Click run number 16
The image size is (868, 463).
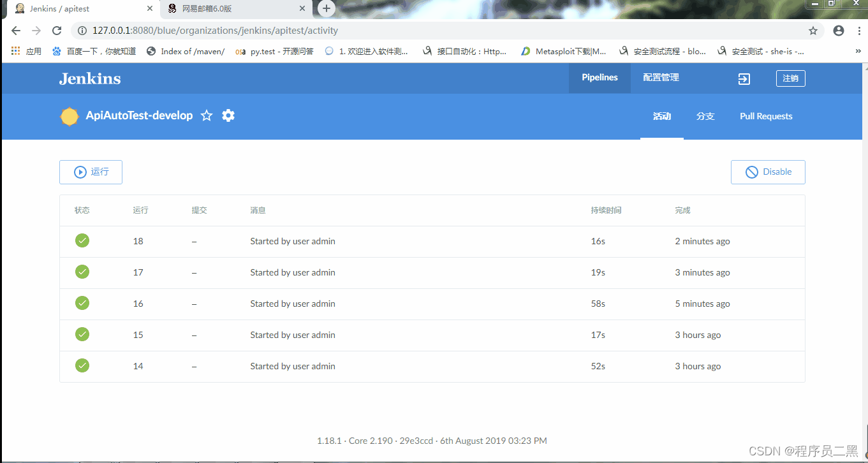point(138,304)
